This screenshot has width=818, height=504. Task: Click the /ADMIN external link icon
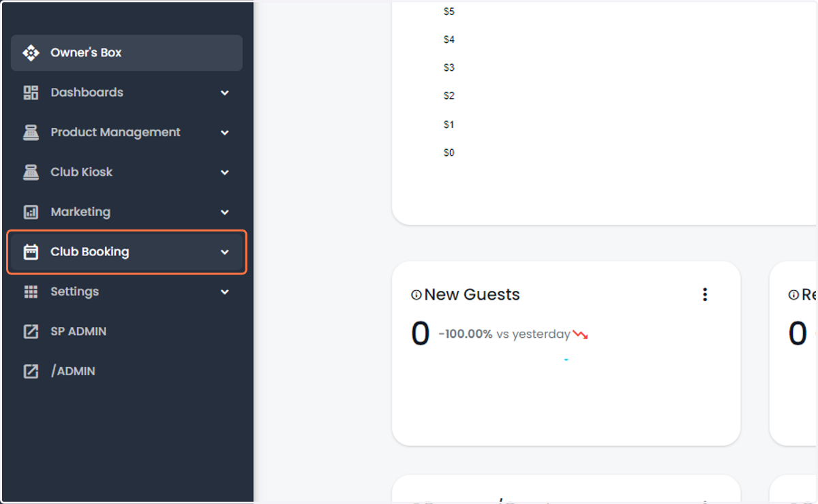click(x=31, y=371)
